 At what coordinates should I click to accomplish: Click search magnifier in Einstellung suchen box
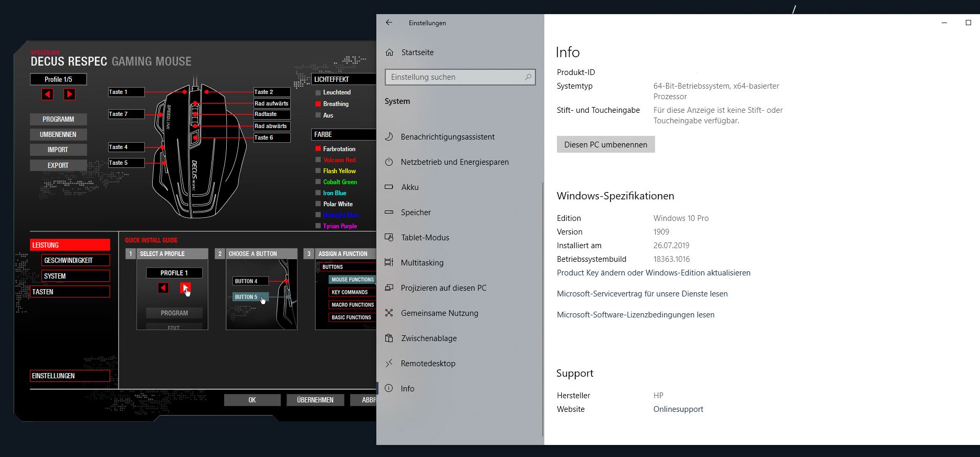point(528,77)
